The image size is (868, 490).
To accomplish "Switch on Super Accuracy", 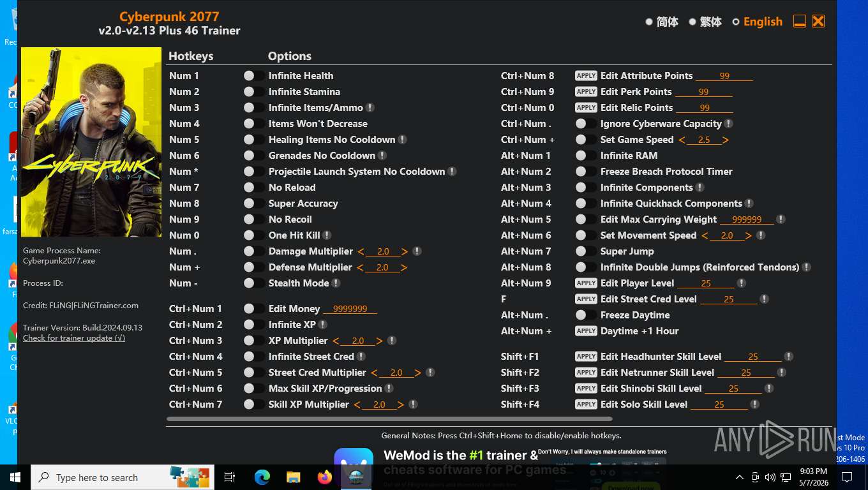I will (x=254, y=204).
